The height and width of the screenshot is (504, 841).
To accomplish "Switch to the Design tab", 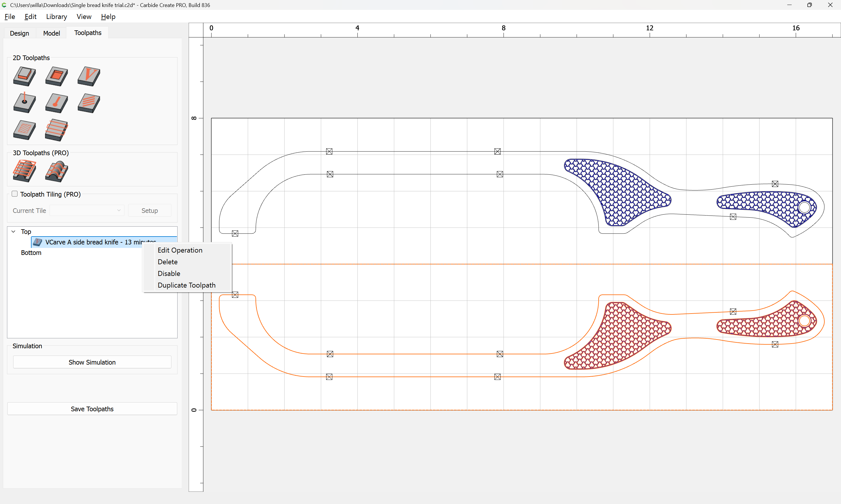I will coord(19,33).
